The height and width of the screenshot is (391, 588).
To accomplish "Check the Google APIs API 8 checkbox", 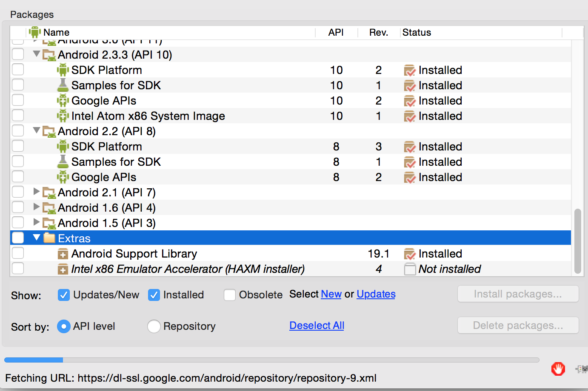I will [18, 177].
